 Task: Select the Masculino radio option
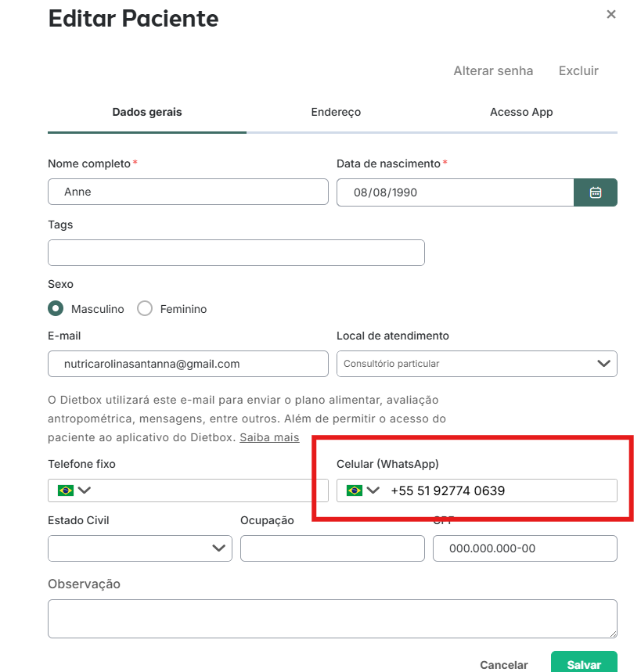56,308
